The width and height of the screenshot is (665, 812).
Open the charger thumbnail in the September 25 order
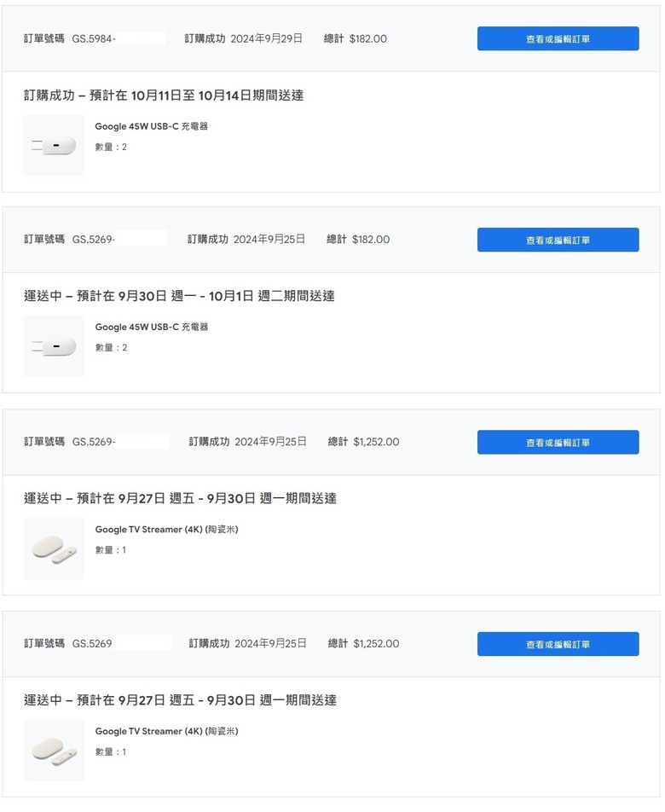coord(54,346)
